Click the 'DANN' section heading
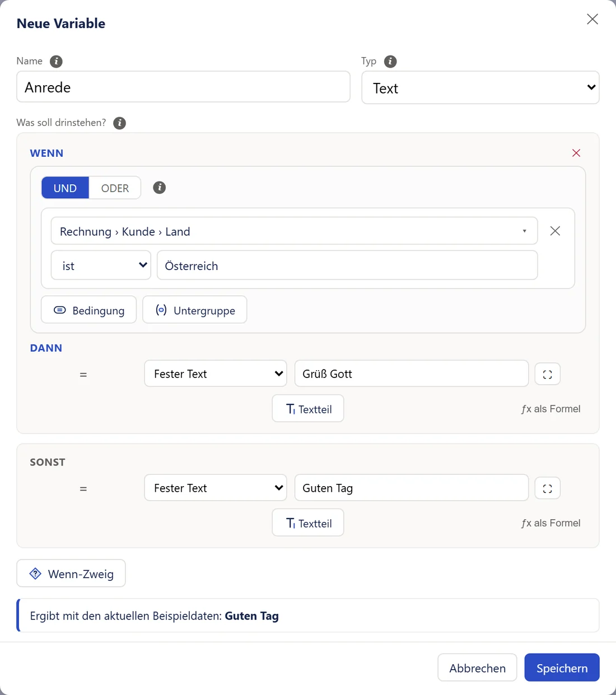Image resolution: width=616 pixels, height=695 pixels. tap(46, 348)
